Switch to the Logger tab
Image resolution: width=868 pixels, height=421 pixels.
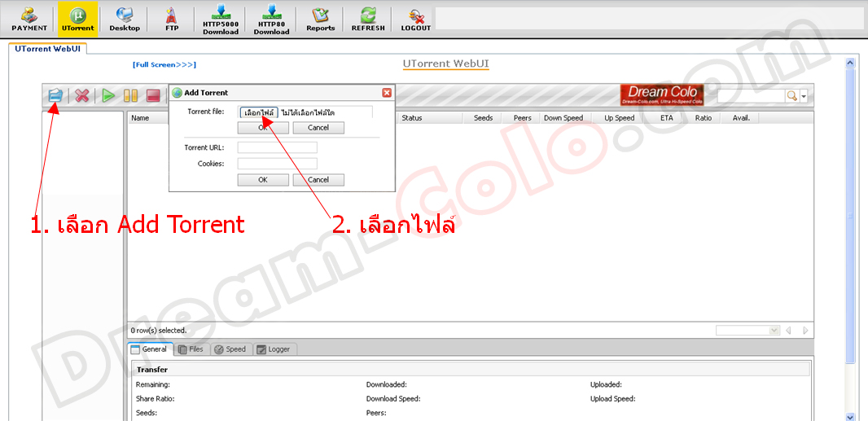(275, 349)
